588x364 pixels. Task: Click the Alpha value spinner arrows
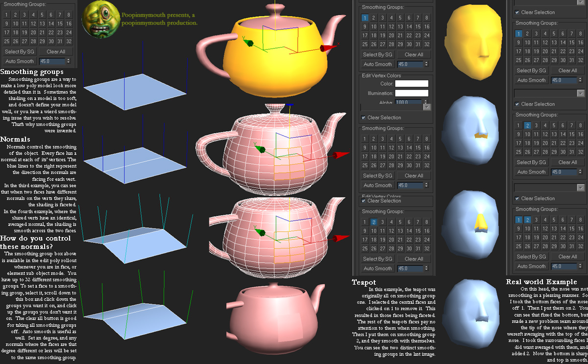click(x=425, y=102)
